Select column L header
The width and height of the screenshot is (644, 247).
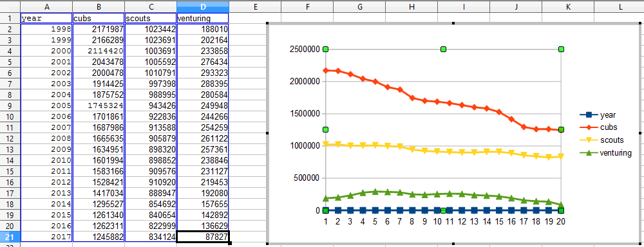click(620, 6)
